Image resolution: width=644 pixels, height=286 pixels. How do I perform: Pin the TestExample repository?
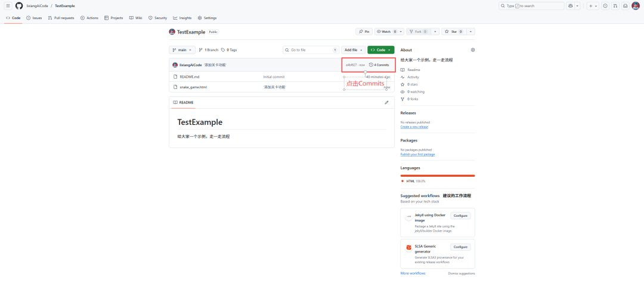364,32
